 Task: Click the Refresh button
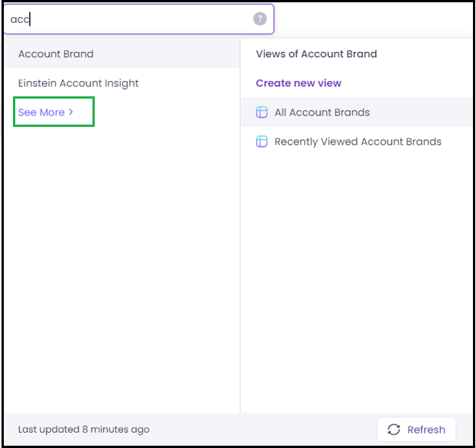pyautogui.click(x=416, y=429)
